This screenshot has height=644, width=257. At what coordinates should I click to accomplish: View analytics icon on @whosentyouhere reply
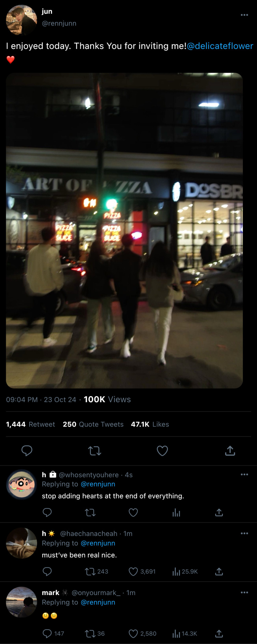176,513
